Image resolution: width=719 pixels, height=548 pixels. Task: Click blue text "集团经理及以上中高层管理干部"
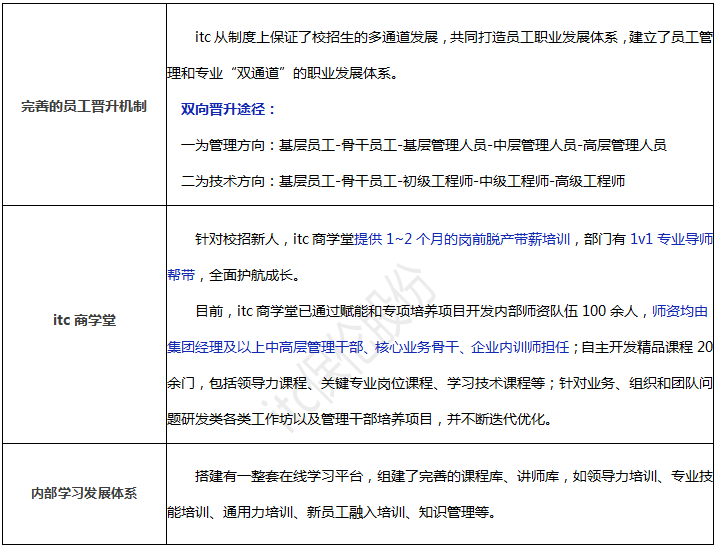tap(251, 347)
